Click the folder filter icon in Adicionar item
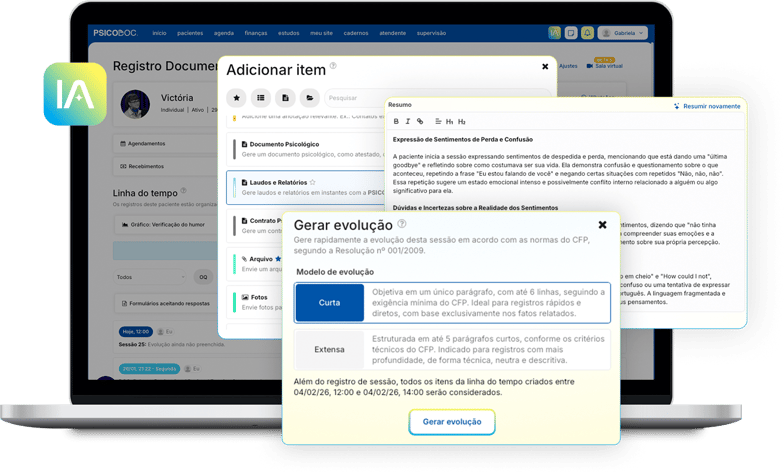This screenshot has width=784, height=472. [x=310, y=98]
